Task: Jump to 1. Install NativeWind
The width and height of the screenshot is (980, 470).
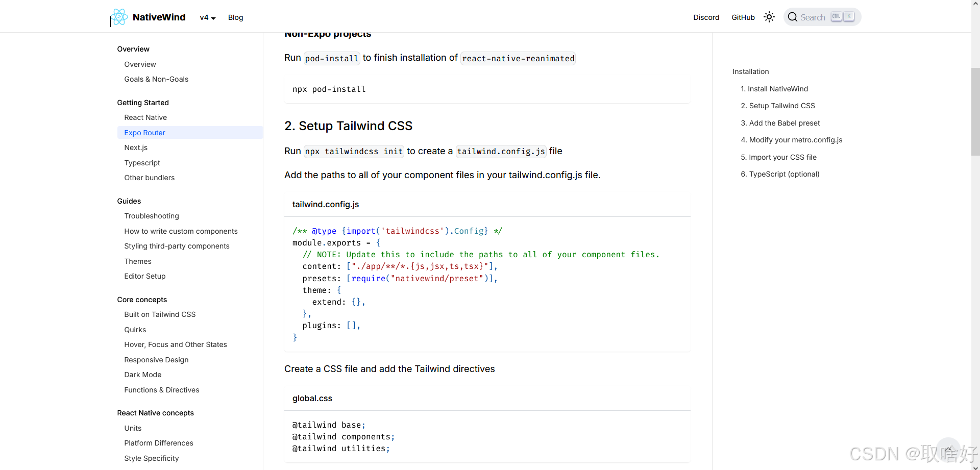Action: click(774, 89)
